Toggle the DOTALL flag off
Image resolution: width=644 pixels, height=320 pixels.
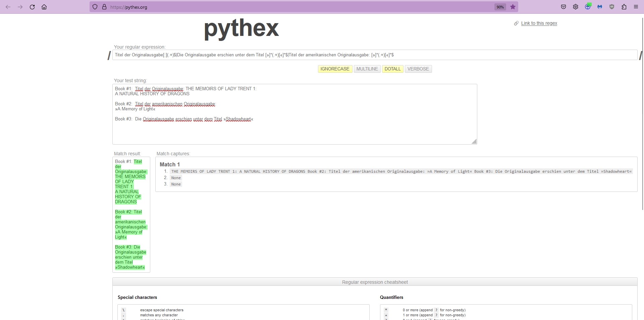click(x=392, y=69)
